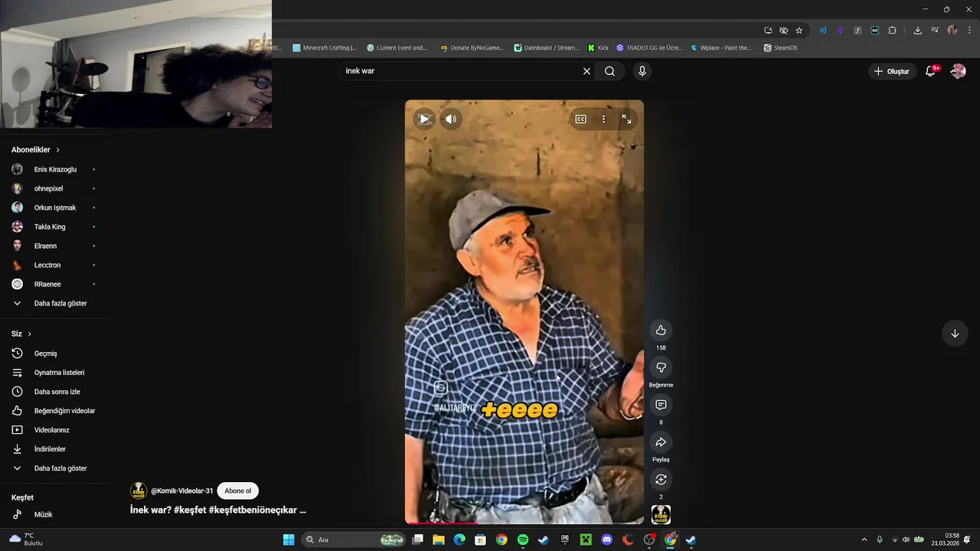Open Takla King channel
This screenshot has width=980, height=551.
point(55,227)
